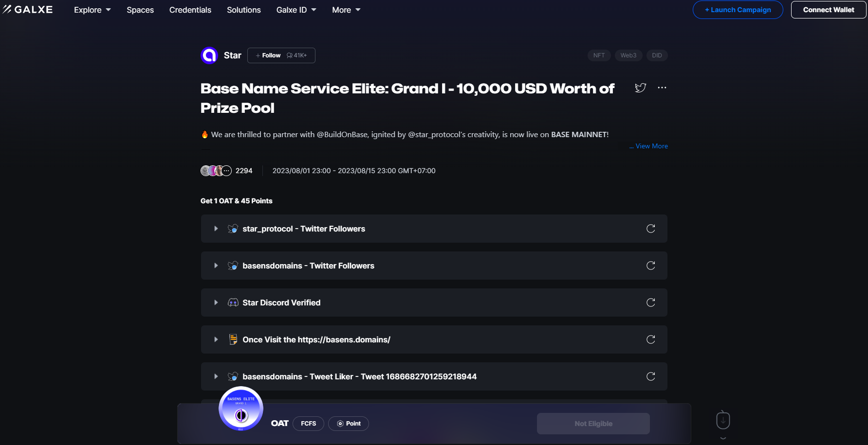868x445 pixels.
Task: Click the 2294 participants count
Action: pyautogui.click(x=244, y=171)
